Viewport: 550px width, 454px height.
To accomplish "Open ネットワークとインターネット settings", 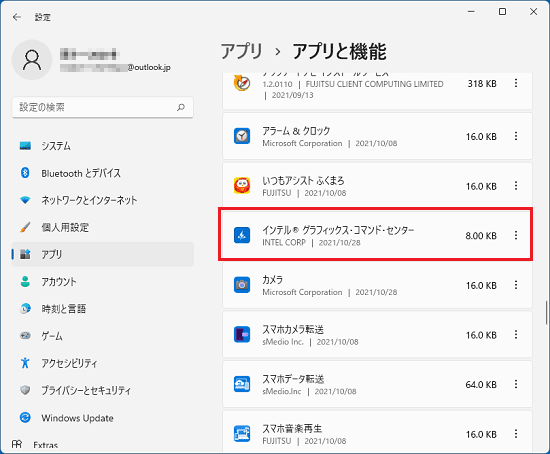I will pos(102,200).
